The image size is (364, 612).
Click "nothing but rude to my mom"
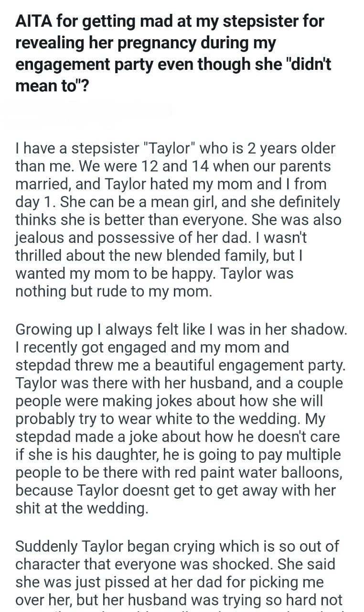[113, 291]
